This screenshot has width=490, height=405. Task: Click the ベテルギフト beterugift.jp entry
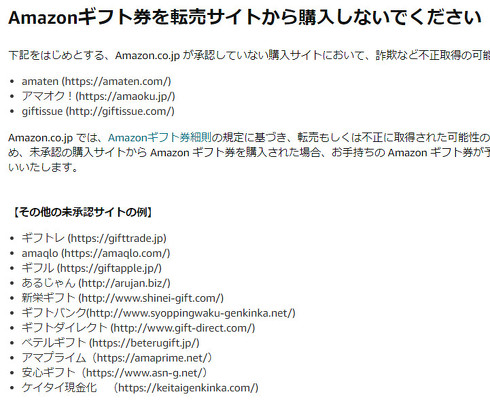point(111,343)
